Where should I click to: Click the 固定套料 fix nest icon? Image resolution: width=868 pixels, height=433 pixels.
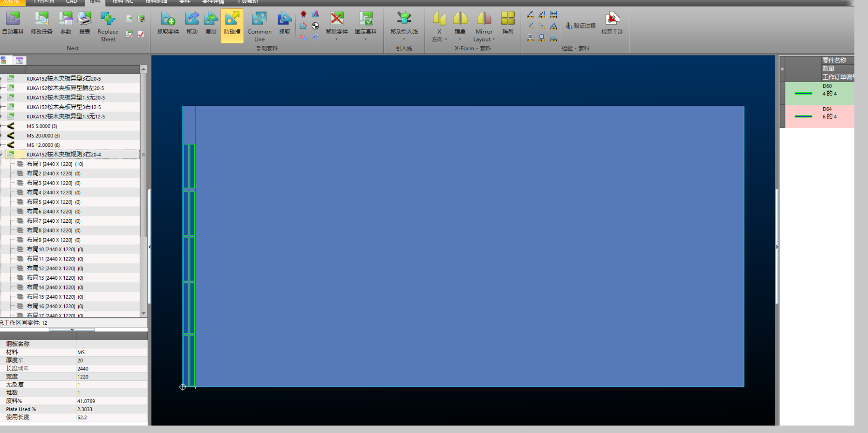tap(366, 19)
